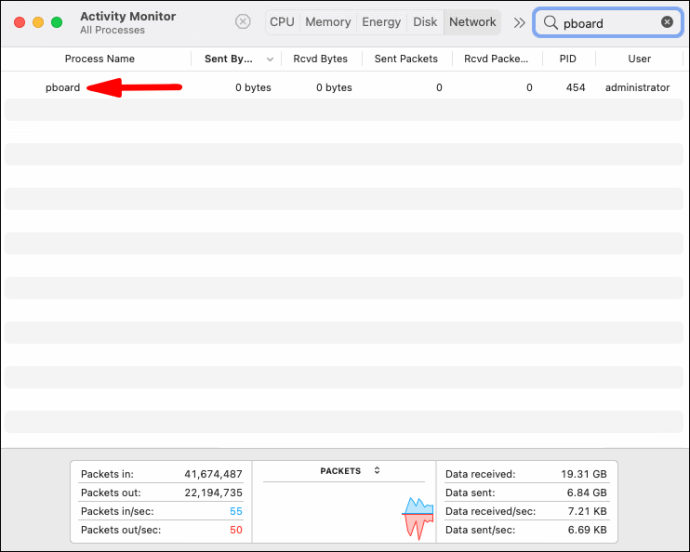Click the yellow minimize button
The width and height of the screenshot is (690, 552).
(x=38, y=22)
